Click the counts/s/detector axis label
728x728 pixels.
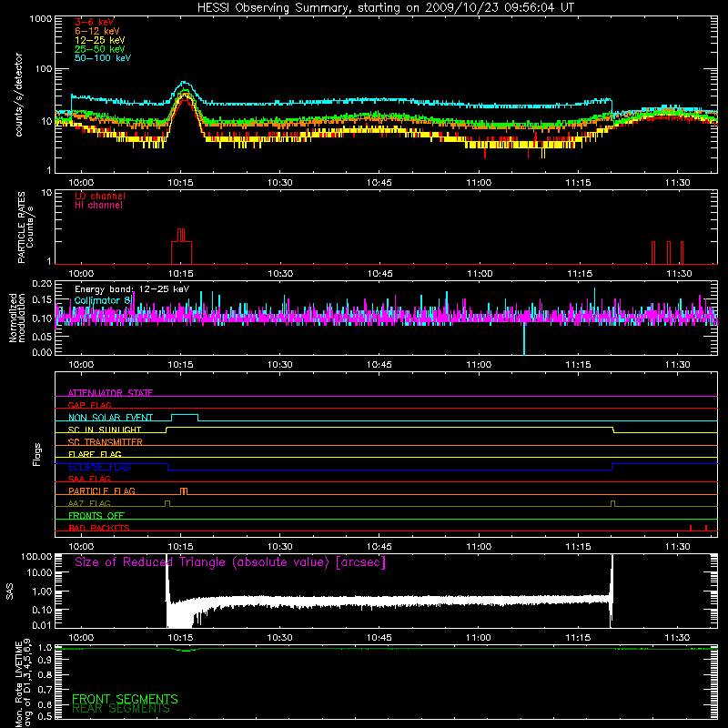point(18,95)
